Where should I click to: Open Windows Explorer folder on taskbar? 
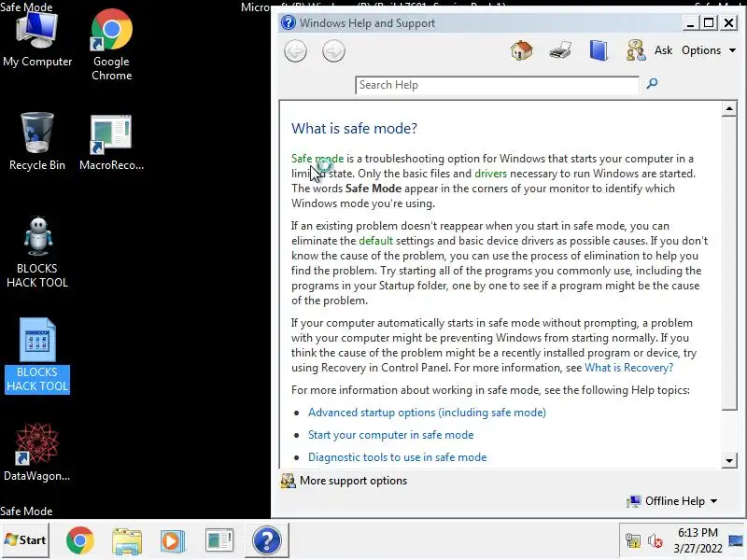pos(127,540)
